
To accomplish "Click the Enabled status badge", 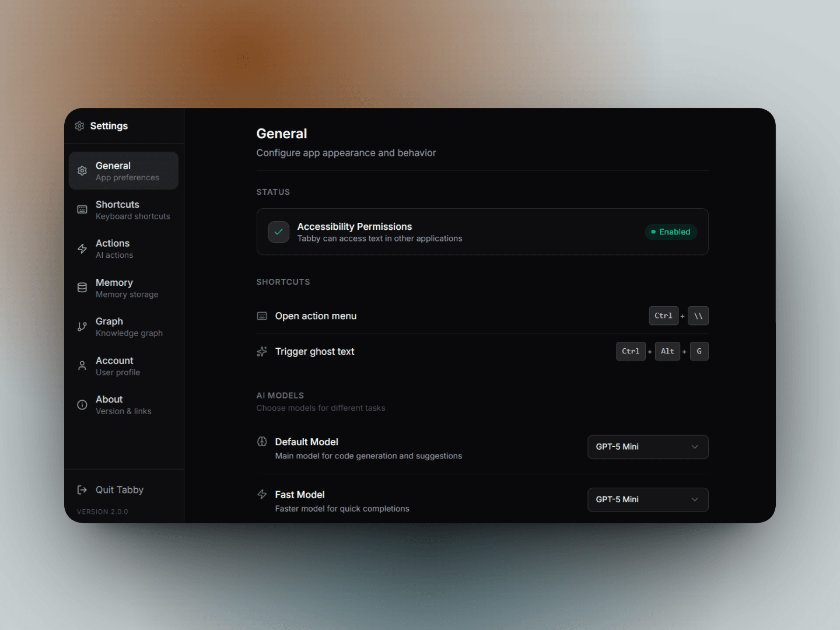I will (x=671, y=232).
